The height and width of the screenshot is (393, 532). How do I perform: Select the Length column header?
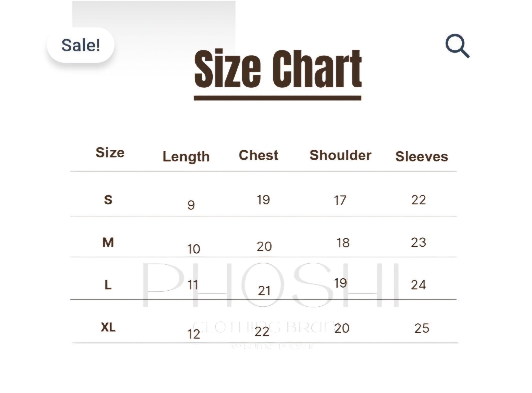186,157
